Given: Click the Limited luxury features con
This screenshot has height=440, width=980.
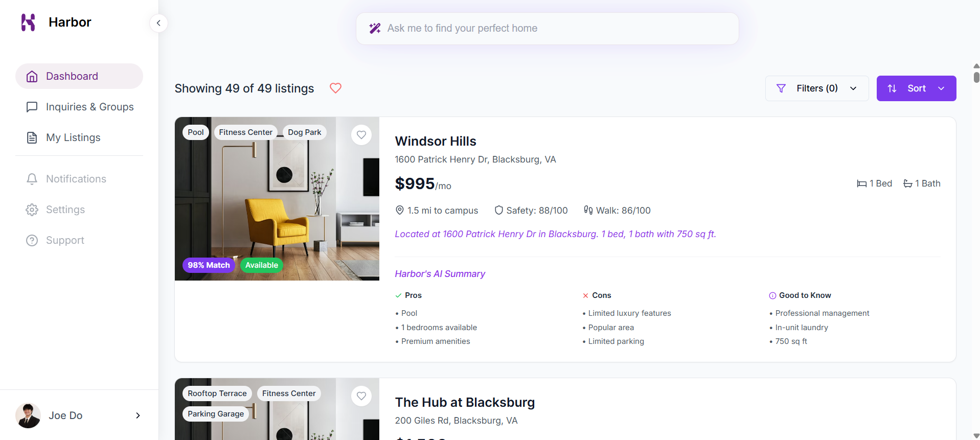Looking at the screenshot, I should [629, 313].
